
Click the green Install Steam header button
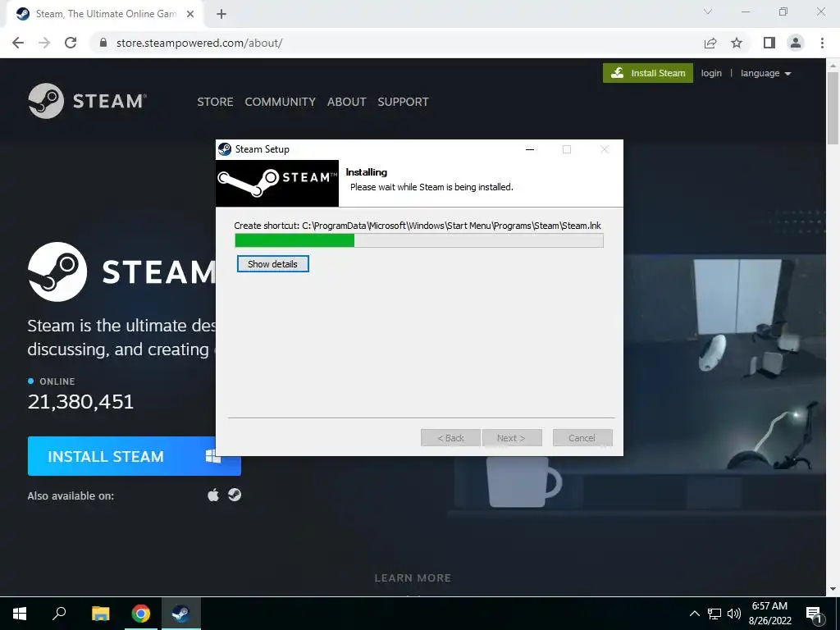point(648,73)
